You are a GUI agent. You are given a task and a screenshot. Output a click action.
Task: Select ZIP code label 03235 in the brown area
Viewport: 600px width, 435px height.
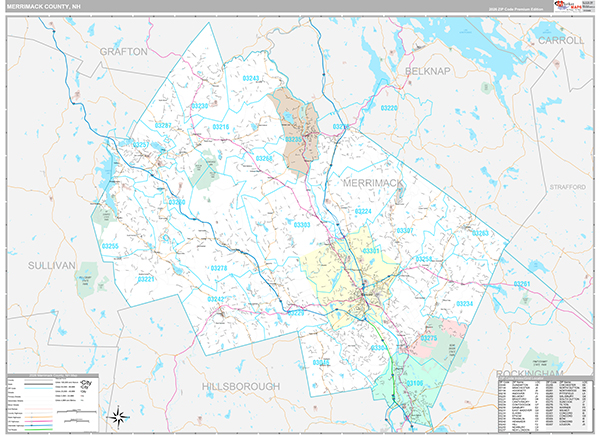(x=294, y=140)
